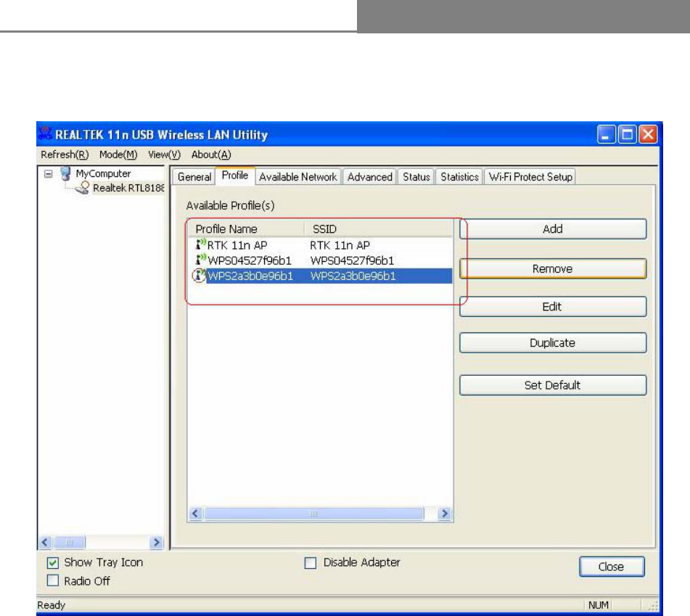Open the Refresh(R) menu
The image size is (690, 616).
[x=65, y=155]
